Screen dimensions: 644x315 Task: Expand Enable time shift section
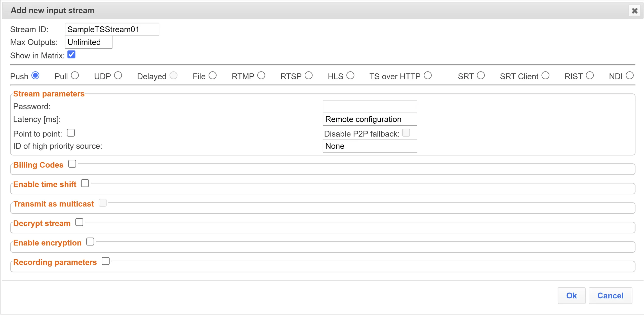85,183
